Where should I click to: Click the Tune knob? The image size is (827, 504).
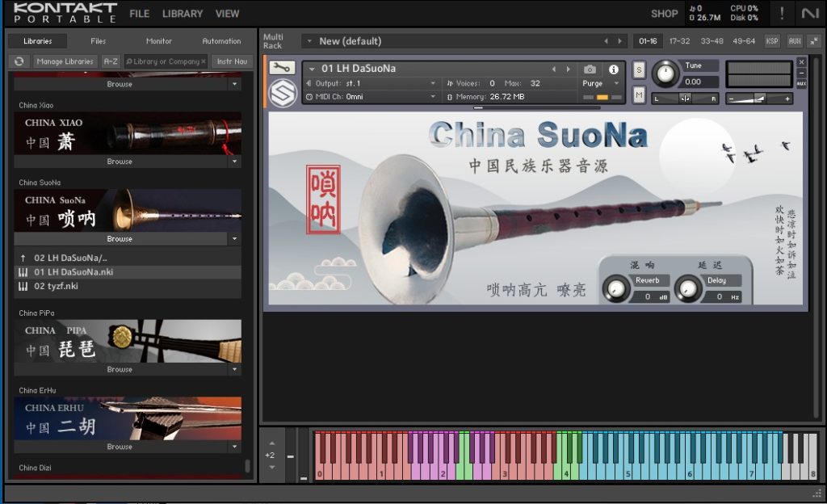(665, 74)
